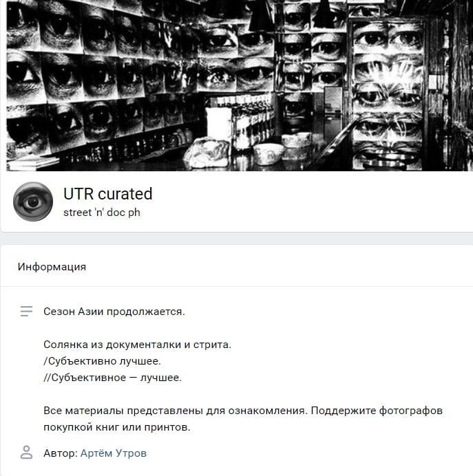473x476 pixels.
Task: Click the Информация section header
Action: coord(52,267)
